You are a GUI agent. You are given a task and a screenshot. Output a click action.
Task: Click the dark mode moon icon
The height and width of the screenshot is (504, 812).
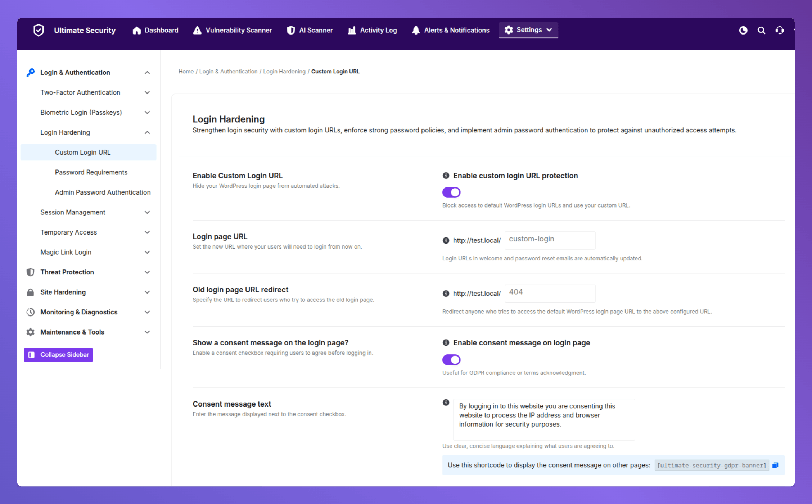tap(743, 31)
